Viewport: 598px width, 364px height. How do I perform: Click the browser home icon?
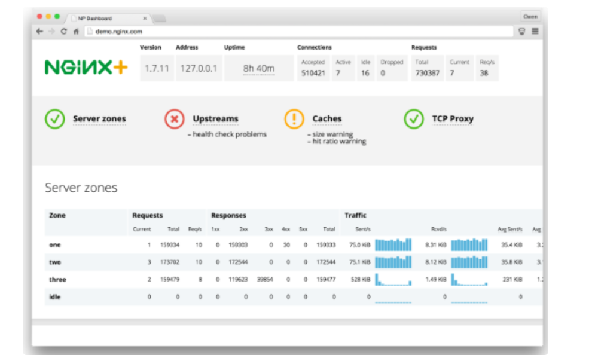pos(76,31)
